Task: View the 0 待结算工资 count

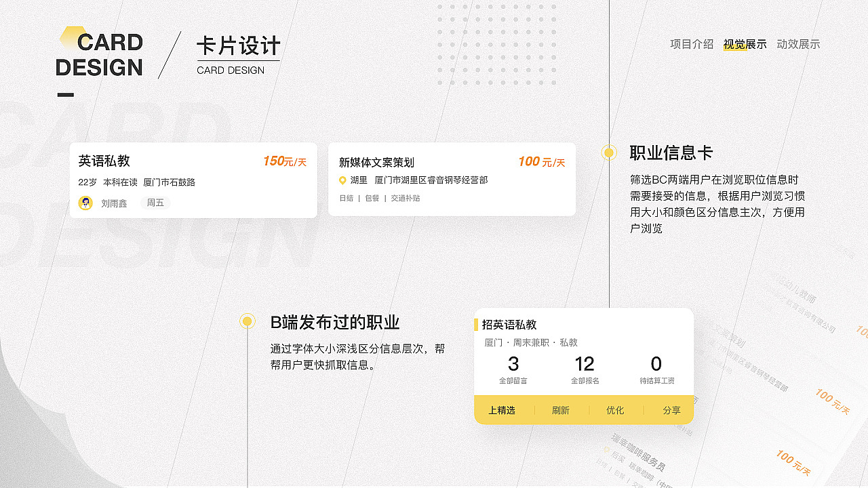Action: click(656, 371)
